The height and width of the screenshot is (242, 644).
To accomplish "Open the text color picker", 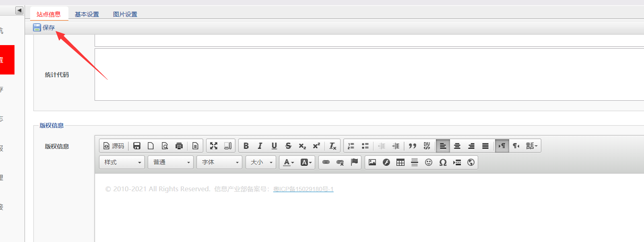I will click(x=288, y=162).
